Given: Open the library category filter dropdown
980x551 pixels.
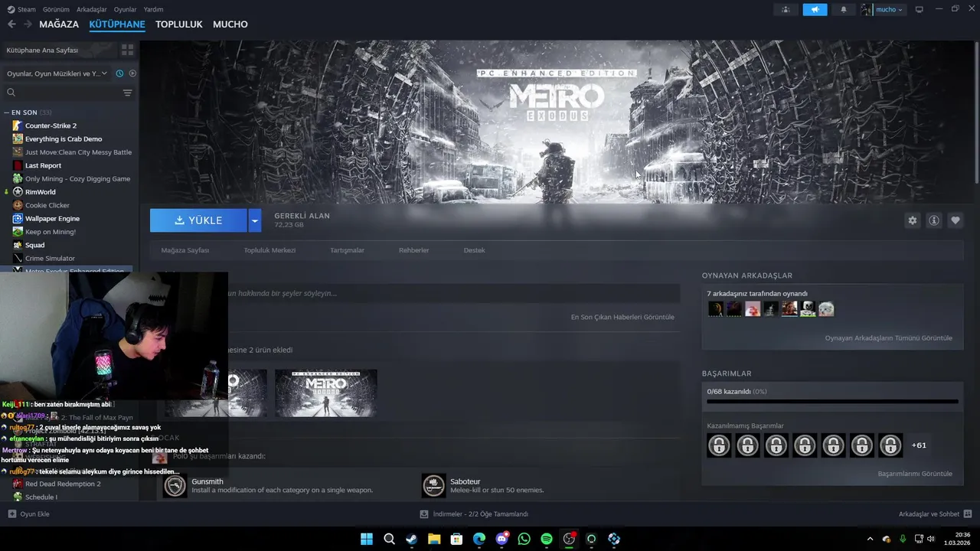Looking at the screenshot, I should pyautogui.click(x=57, y=73).
